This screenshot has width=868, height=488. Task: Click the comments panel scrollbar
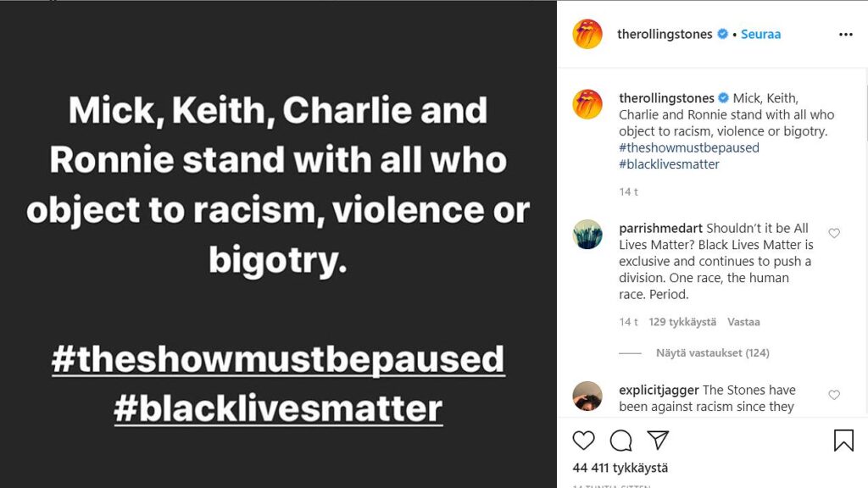865,110
